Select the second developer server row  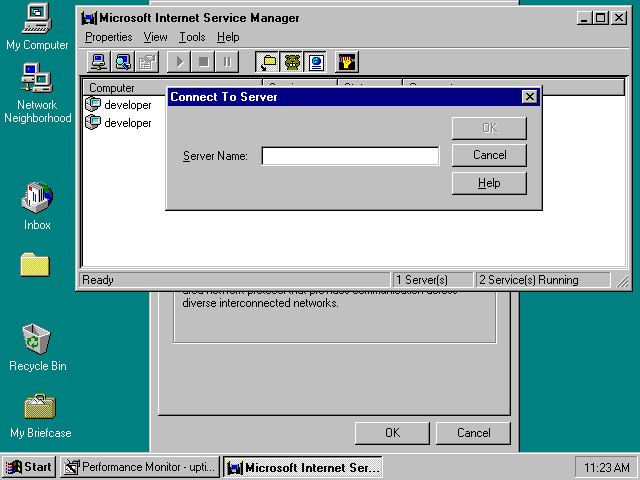click(118, 123)
